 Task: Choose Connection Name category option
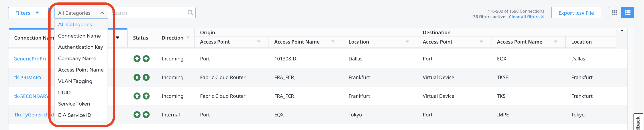79,36
